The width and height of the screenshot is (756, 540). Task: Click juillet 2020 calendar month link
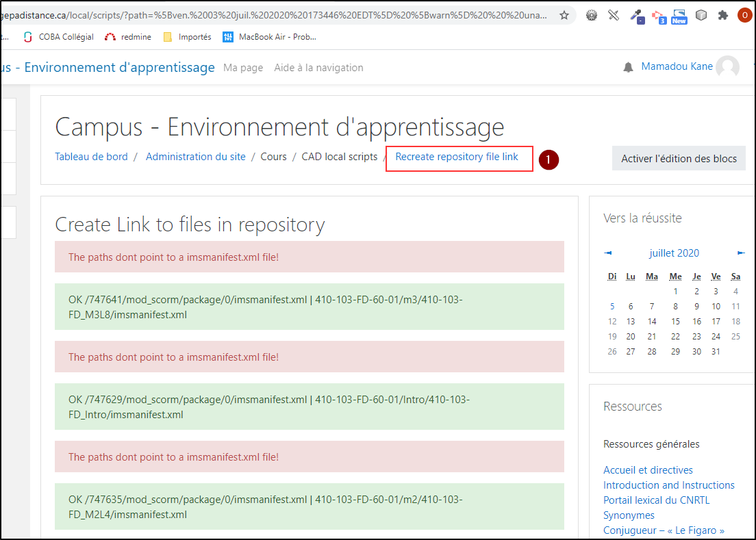pyautogui.click(x=674, y=253)
